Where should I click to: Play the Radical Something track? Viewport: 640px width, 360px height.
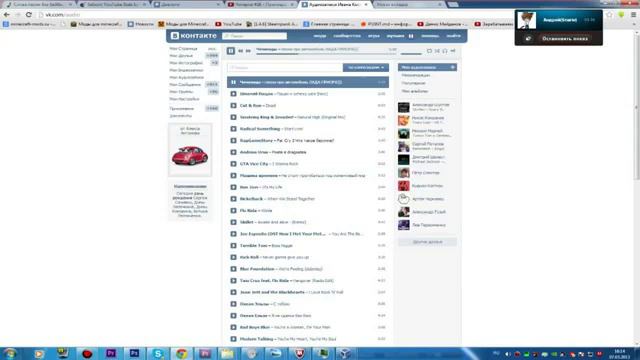coord(233,129)
